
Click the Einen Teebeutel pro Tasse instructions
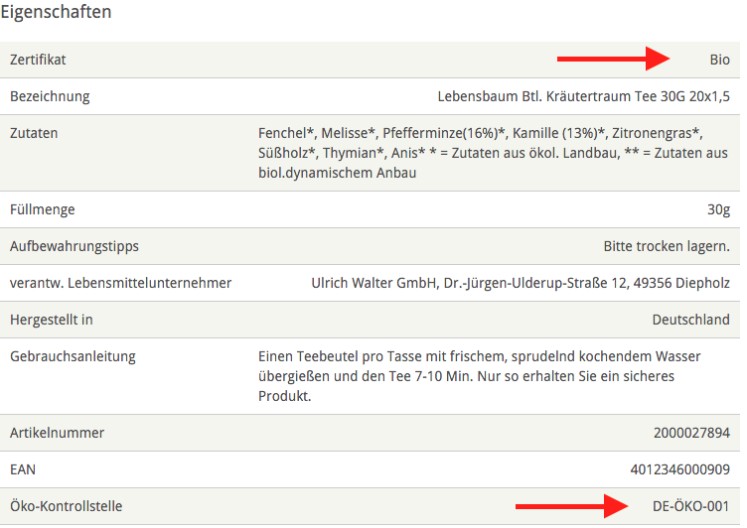[478, 376]
